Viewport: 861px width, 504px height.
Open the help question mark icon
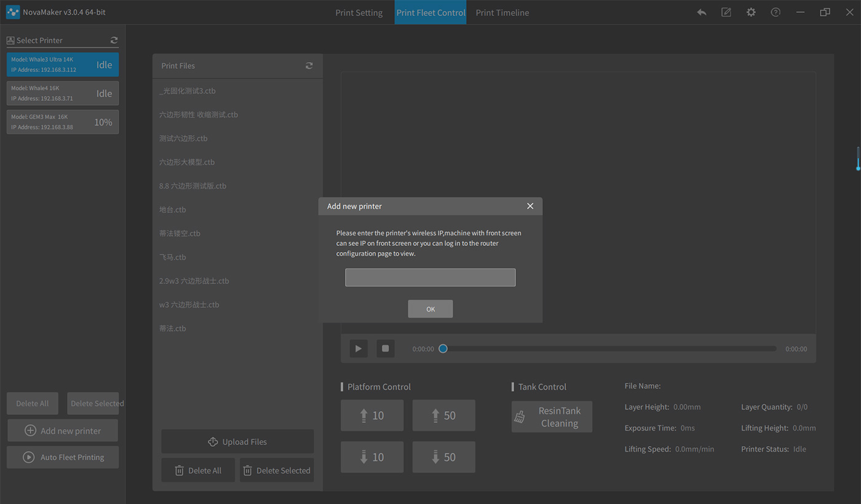(x=776, y=12)
